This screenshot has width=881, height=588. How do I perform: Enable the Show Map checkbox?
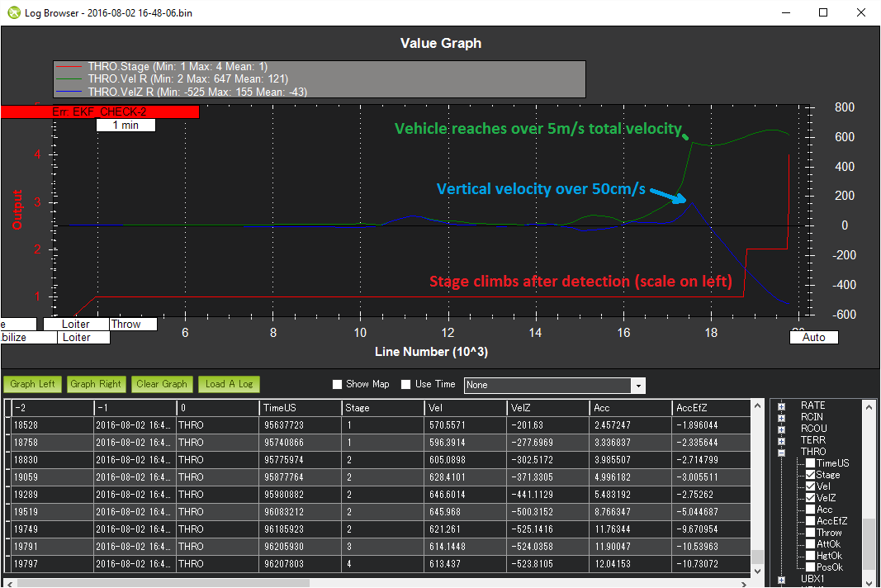point(337,385)
